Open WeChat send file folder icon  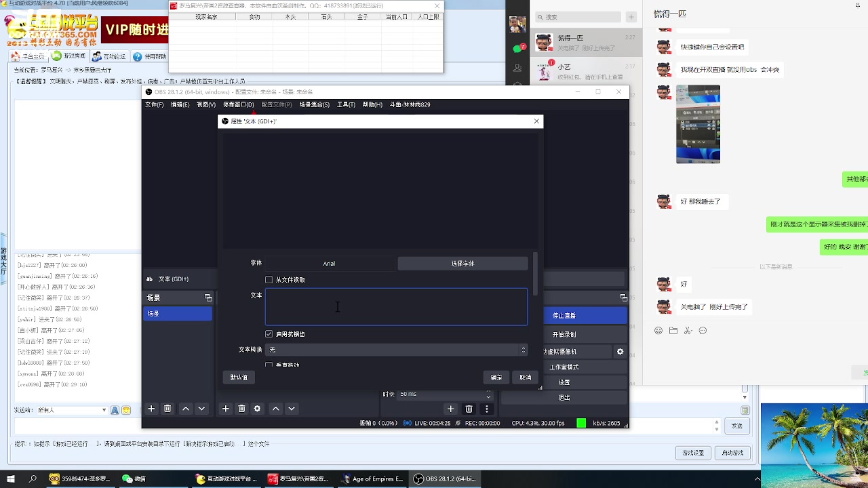(673, 331)
